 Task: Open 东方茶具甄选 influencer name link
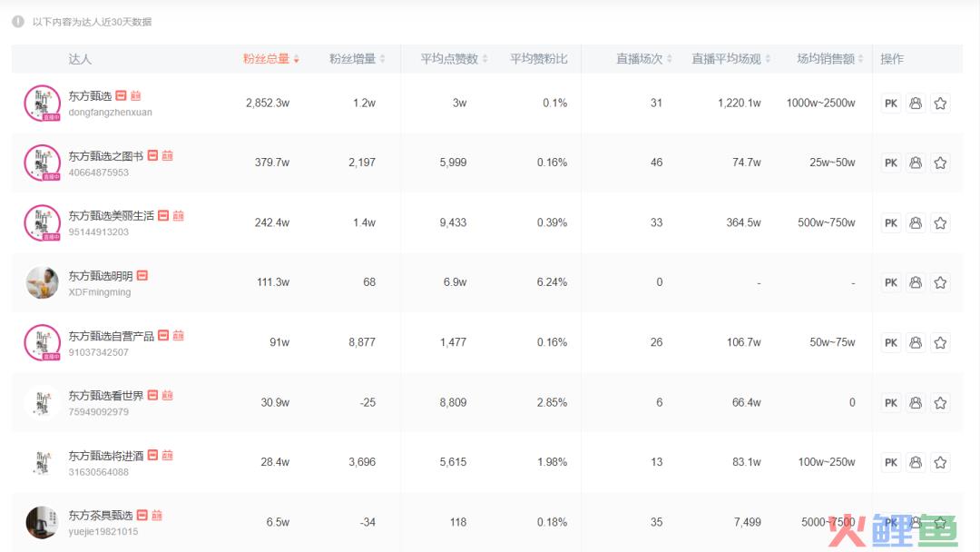click(101, 515)
